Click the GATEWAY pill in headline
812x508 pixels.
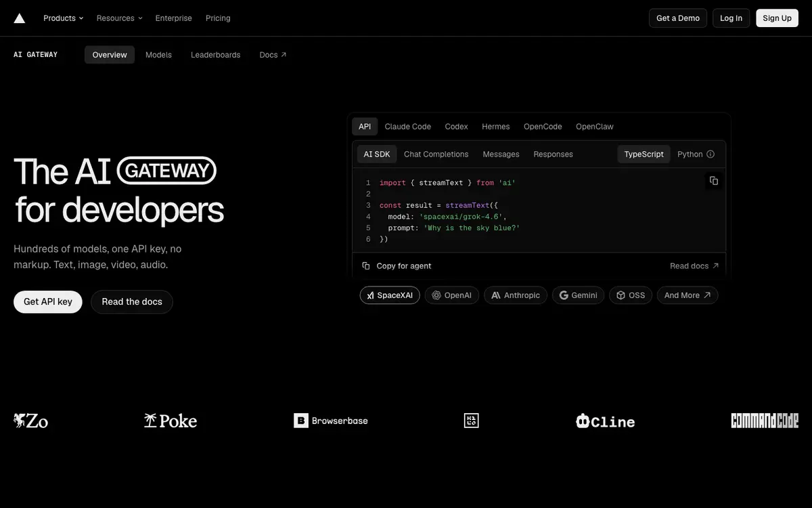pos(166,171)
